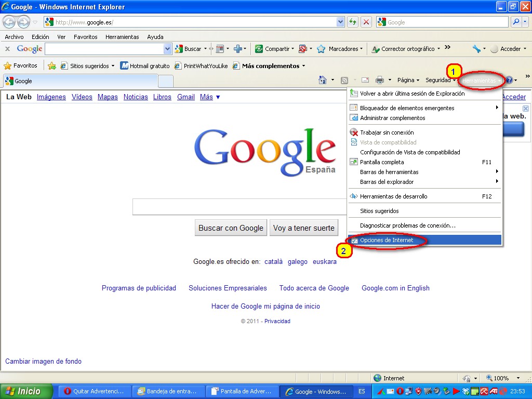Open the Mapas link

coord(108,97)
